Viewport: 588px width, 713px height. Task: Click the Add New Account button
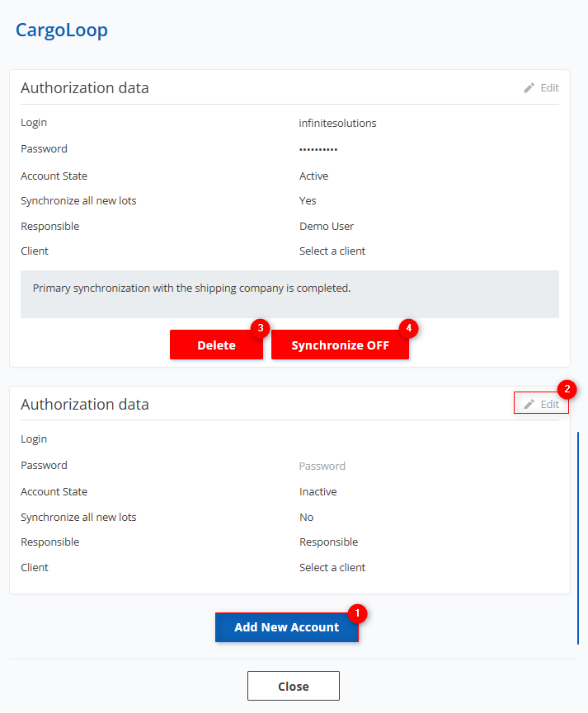coord(287,627)
